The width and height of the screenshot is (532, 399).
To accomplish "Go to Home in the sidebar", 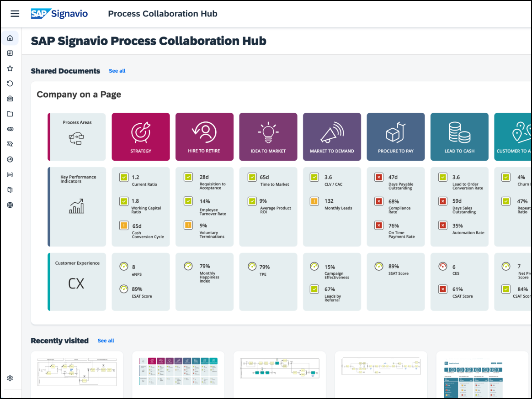I will click(10, 38).
